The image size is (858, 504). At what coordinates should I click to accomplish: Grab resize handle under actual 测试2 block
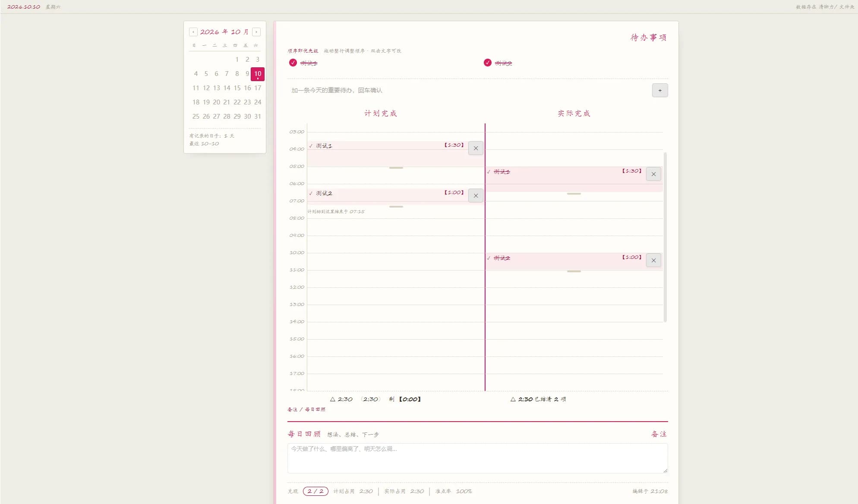574,271
